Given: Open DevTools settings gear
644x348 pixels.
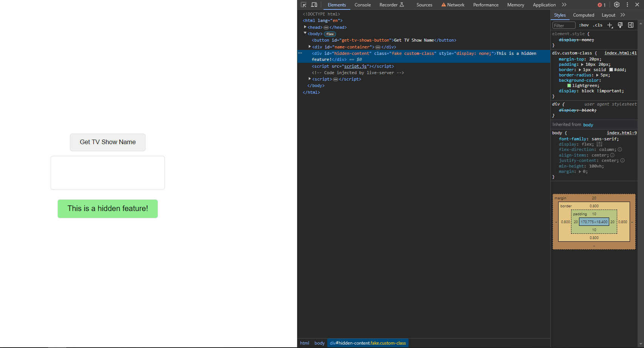Looking at the screenshot, I should (x=617, y=5).
